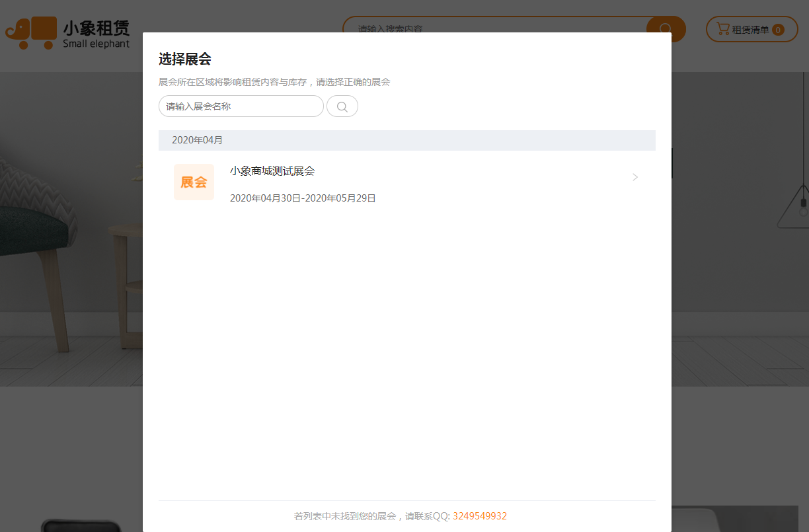Click the main site search magnifier button
This screenshot has width=809, height=532.
click(x=666, y=29)
